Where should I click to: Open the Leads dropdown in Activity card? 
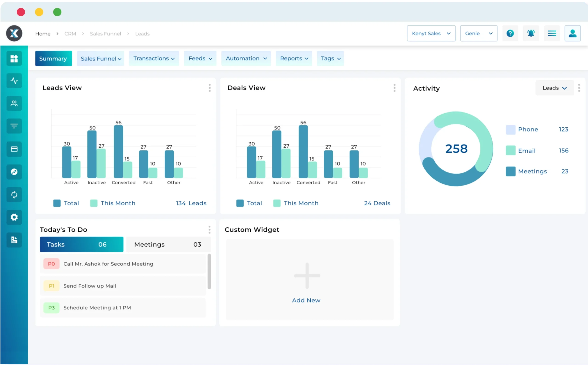[554, 88]
